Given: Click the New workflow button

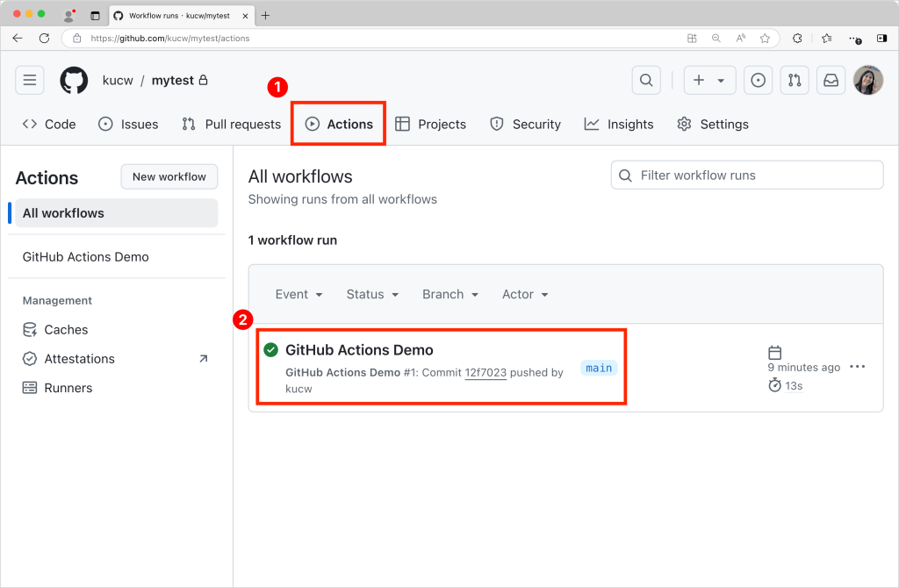Looking at the screenshot, I should point(169,177).
